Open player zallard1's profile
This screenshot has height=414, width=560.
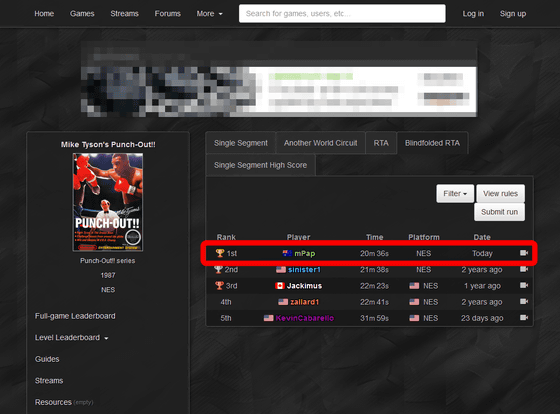click(x=305, y=302)
